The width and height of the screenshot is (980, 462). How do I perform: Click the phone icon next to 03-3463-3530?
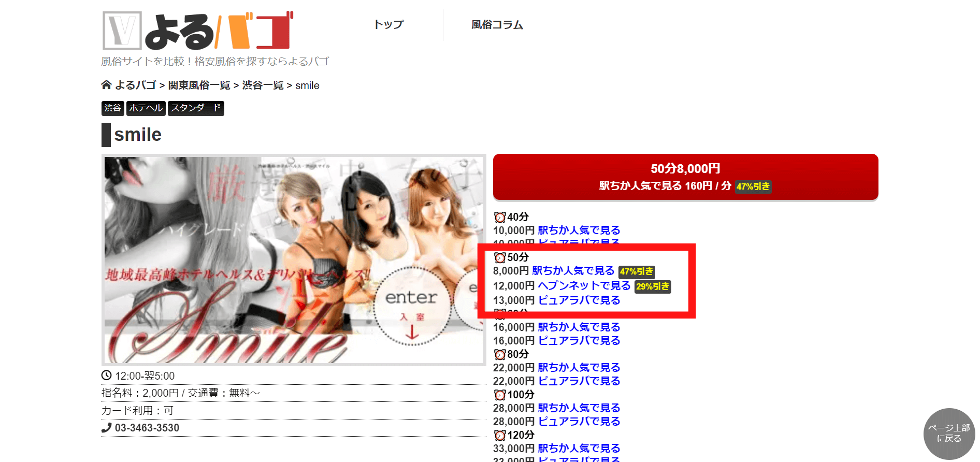click(106, 428)
